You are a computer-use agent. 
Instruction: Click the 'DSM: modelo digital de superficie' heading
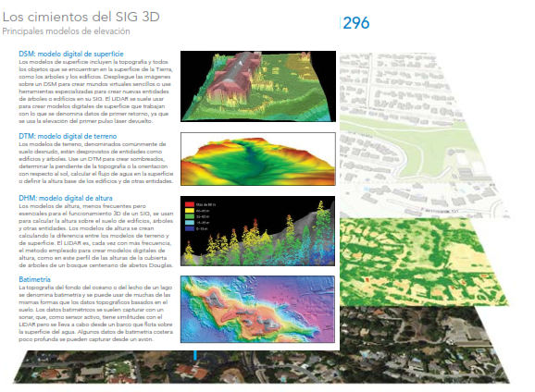tap(71, 54)
